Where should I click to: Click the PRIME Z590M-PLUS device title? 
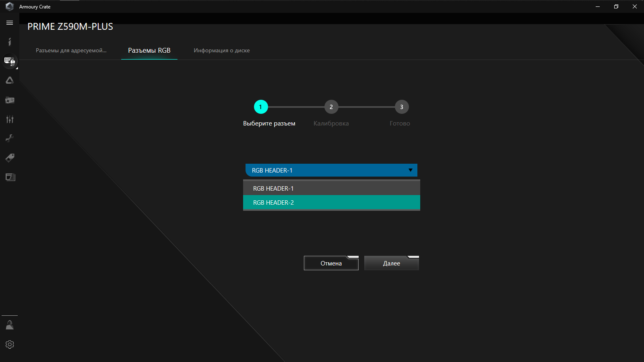click(x=70, y=27)
